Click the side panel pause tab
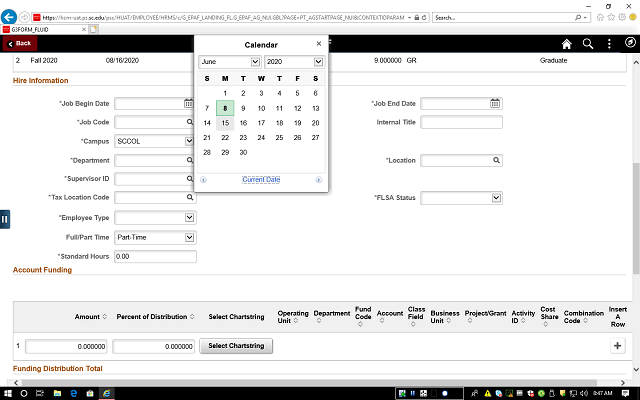Screen dimensions: 640x400 [x=4, y=219]
